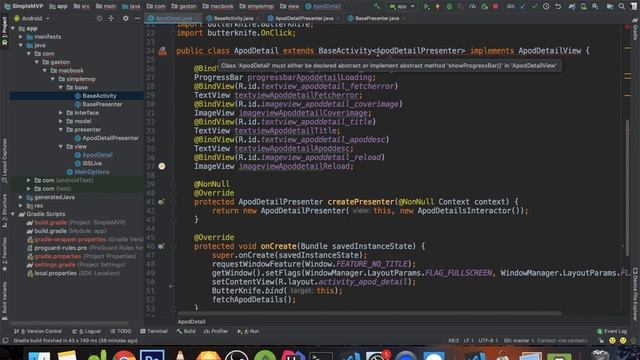Open the Version Control tool window tab

[38, 331]
